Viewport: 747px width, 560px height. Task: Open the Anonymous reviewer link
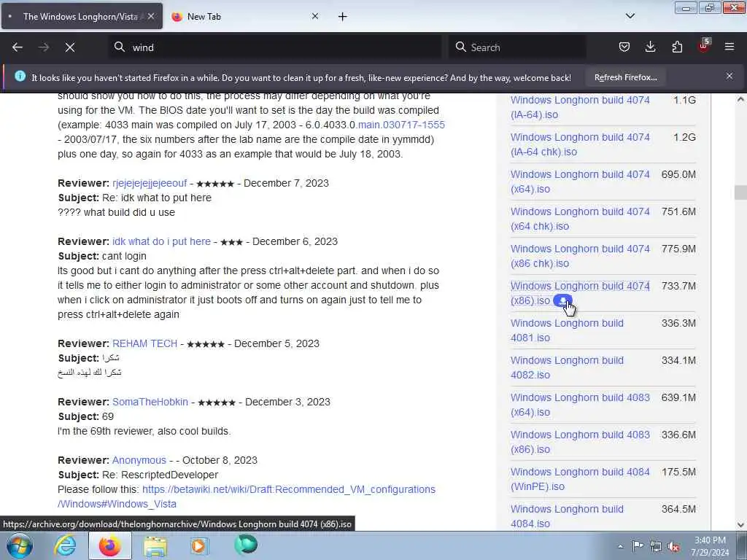(x=139, y=460)
